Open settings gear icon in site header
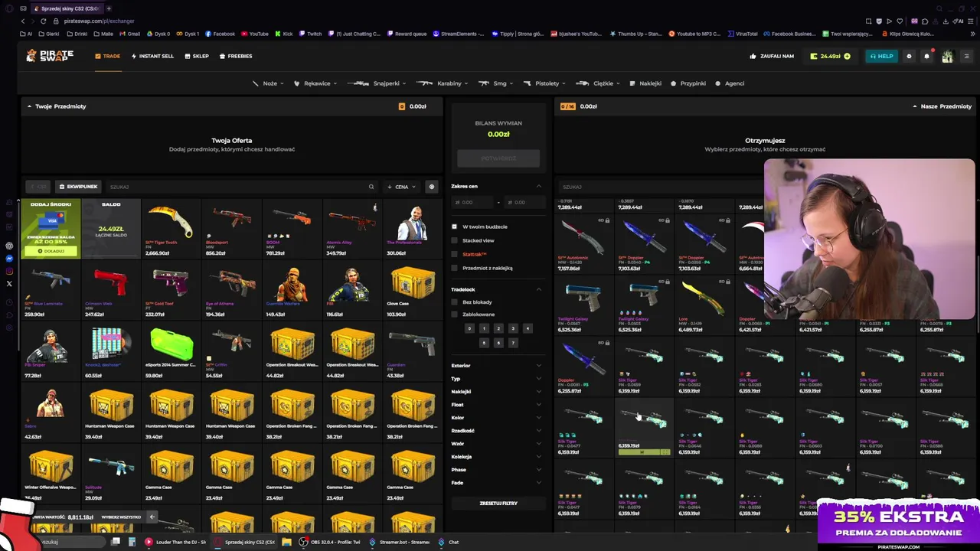The image size is (980, 551). (x=909, y=56)
